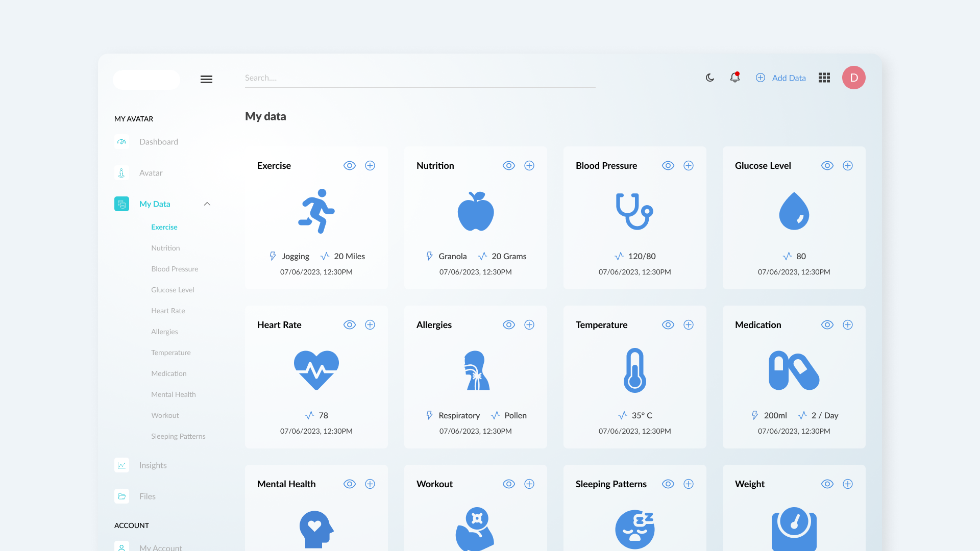Toggle visibility of Exercise card

(350, 166)
